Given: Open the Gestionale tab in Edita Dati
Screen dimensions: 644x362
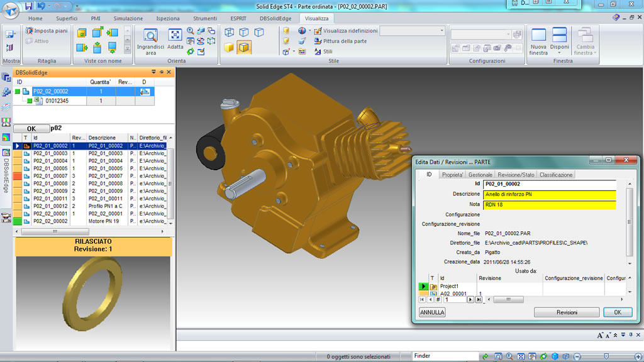Looking at the screenshot, I should tap(480, 175).
